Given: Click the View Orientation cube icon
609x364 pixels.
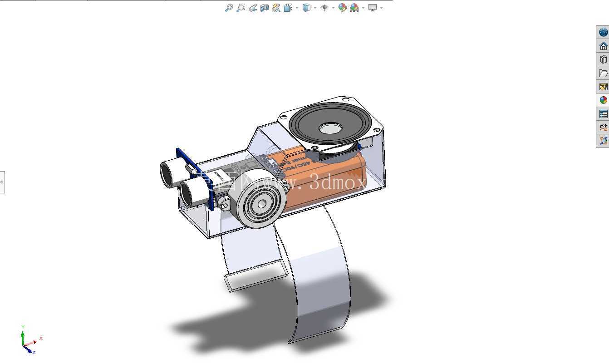Looking at the screenshot, I should (x=288, y=8).
